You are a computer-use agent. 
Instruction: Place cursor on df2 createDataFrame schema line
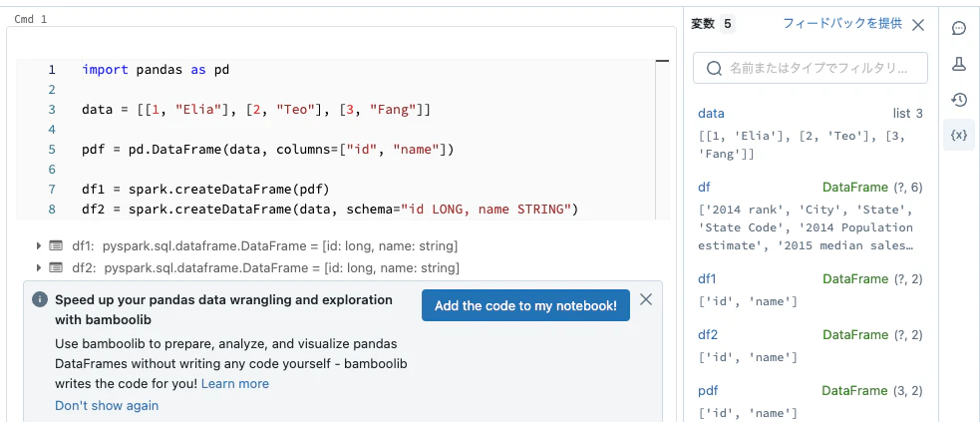pos(330,209)
